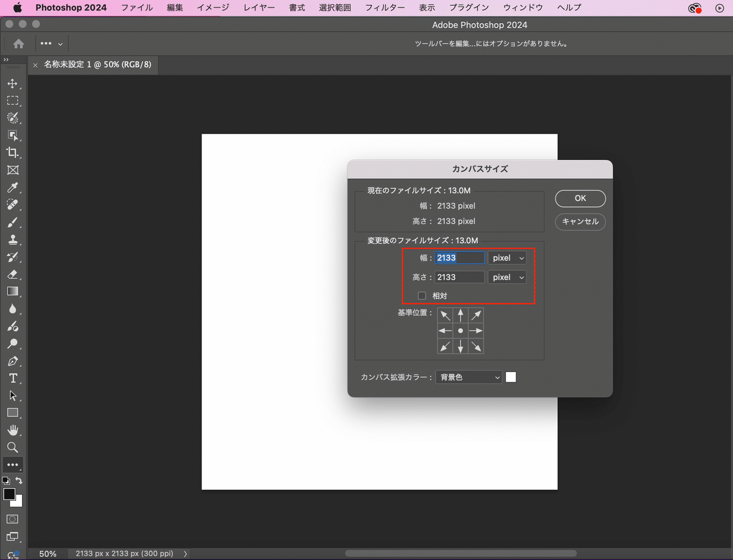Select the Clone Stamp tool
This screenshot has width=733, height=560.
[13, 239]
